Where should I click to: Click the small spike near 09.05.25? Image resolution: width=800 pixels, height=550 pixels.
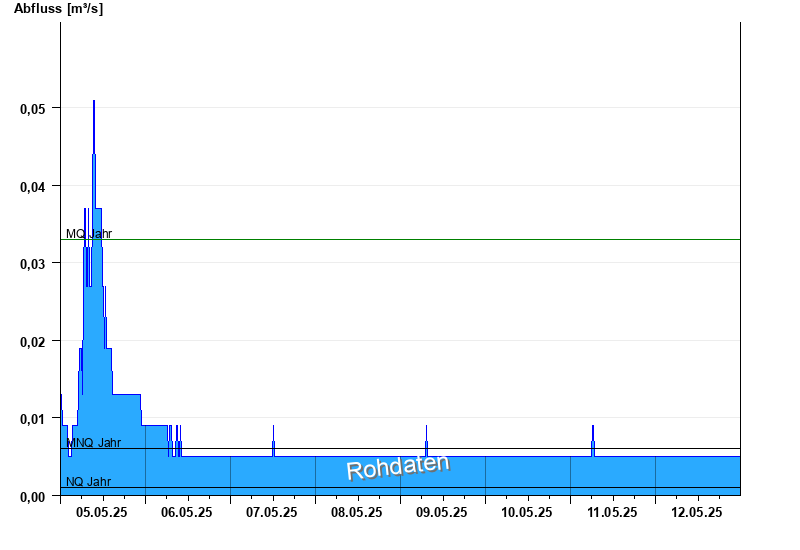pos(427,440)
